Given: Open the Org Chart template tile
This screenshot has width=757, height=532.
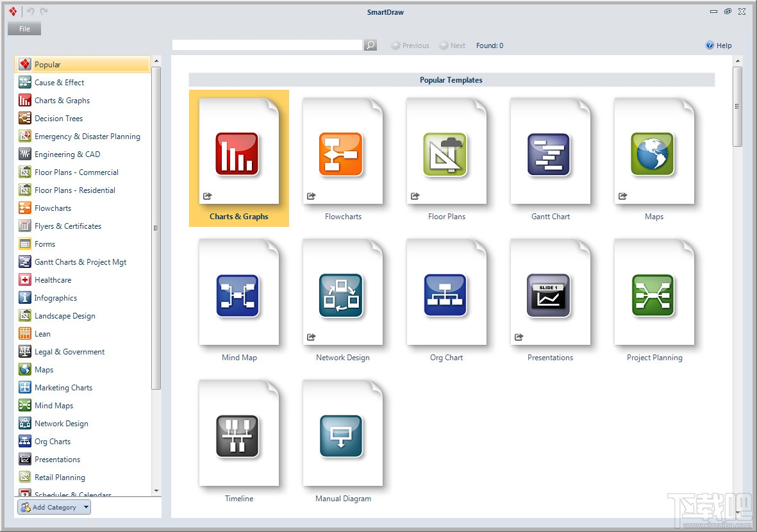Looking at the screenshot, I should (x=447, y=299).
